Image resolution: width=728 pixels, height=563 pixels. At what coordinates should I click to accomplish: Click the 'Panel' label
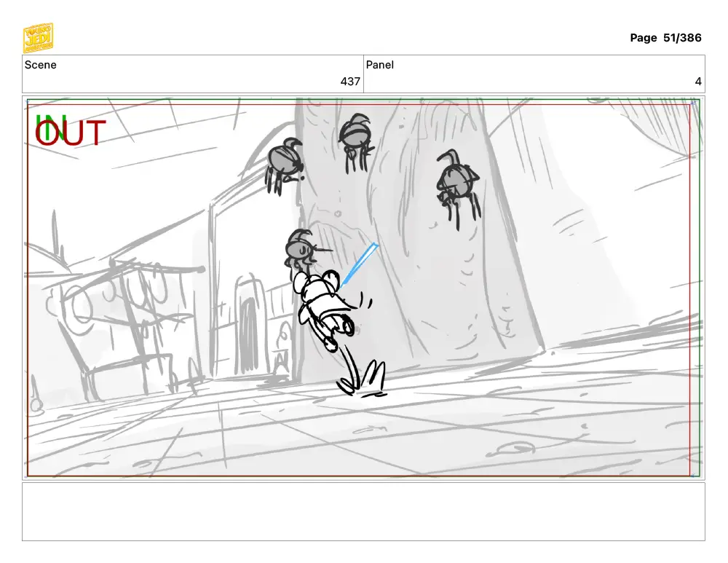[380, 65]
